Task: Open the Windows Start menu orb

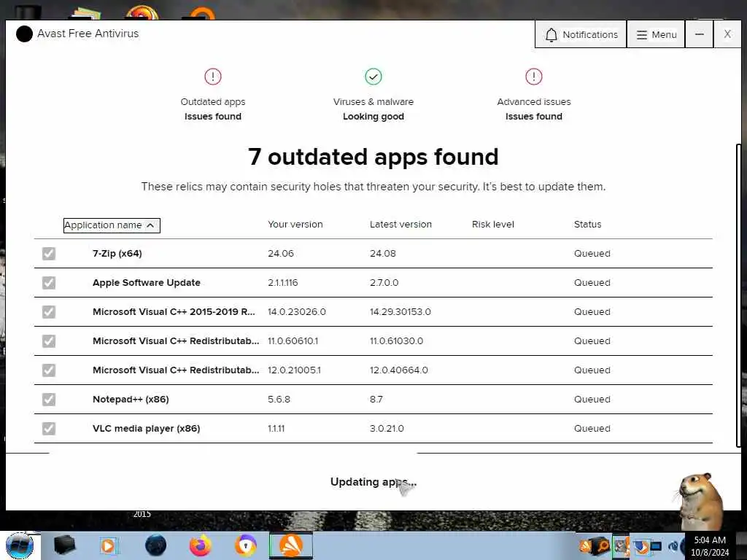Action: pos(20,545)
